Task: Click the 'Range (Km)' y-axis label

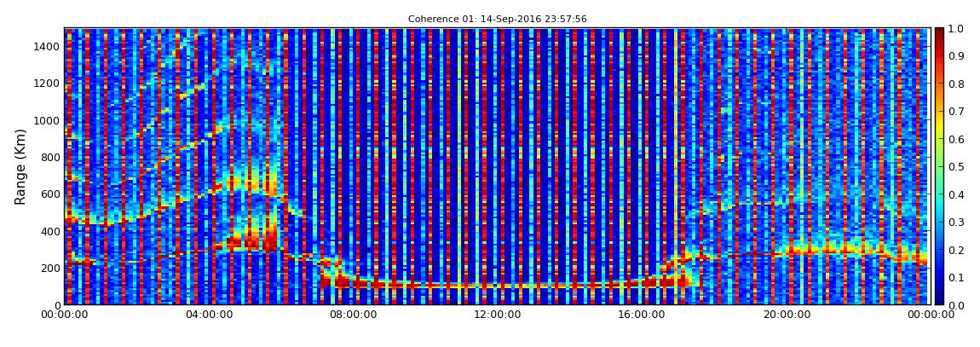Action: click(x=20, y=166)
